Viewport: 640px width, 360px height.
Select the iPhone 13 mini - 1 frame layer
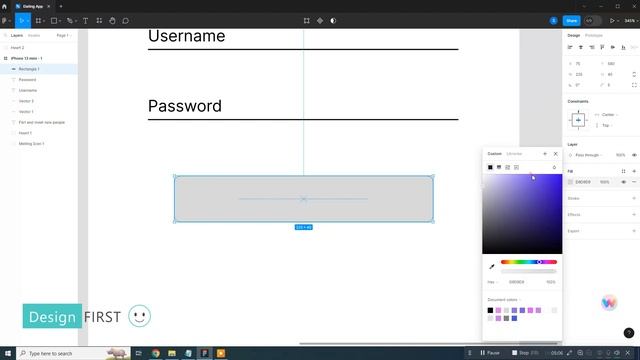pyautogui.click(x=27, y=58)
